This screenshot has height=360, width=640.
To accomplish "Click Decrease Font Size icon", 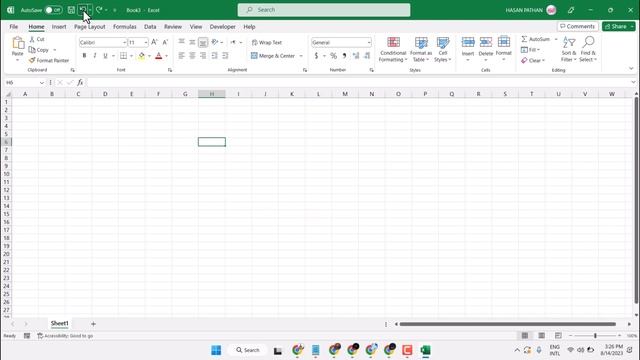I will pos(165,42).
